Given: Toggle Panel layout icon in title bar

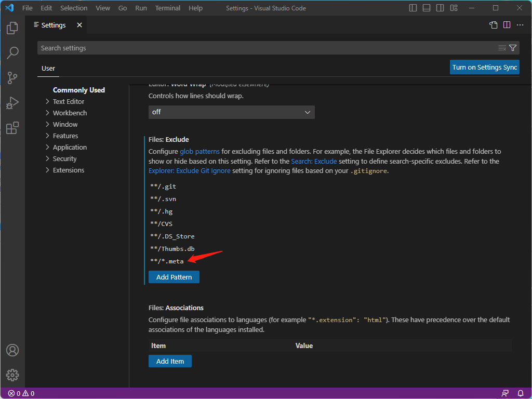Looking at the screenshot, I should click(x=427, y=8).
